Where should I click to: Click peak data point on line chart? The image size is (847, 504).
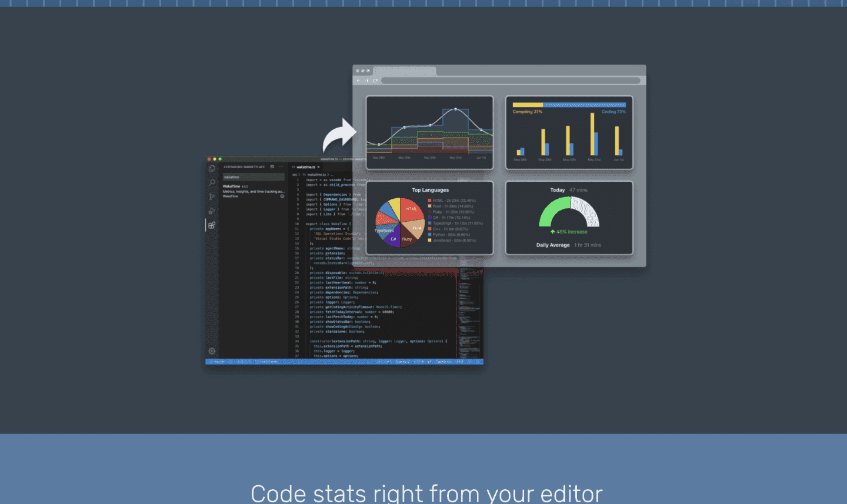pos(455,109)
